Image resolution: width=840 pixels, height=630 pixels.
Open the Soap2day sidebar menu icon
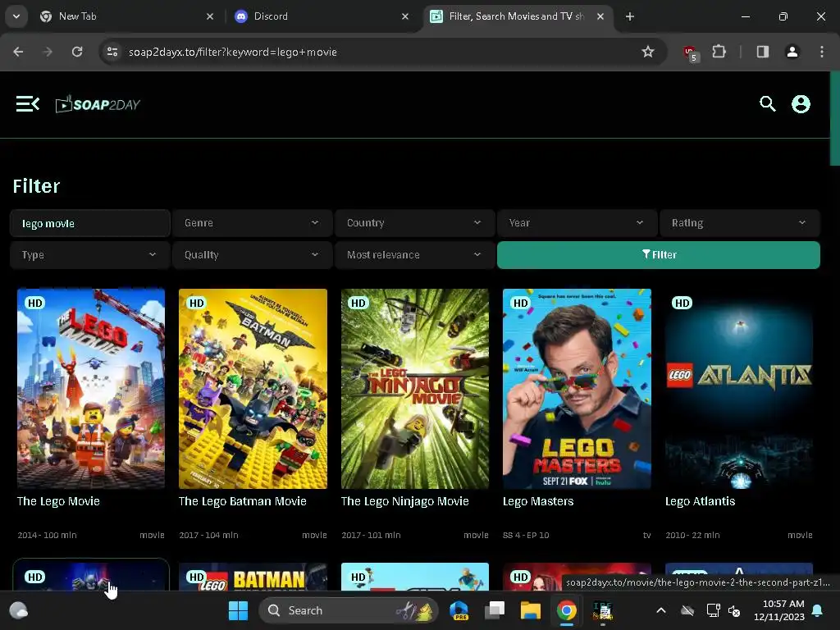(27, 104)
